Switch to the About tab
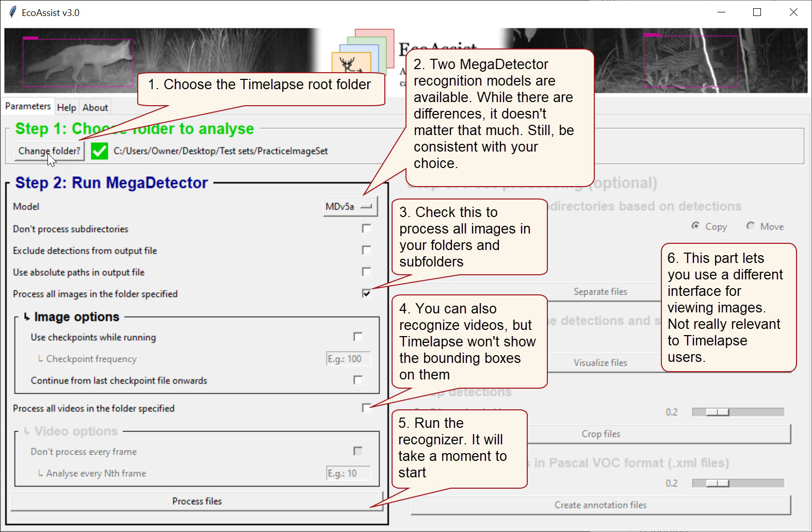 95,108
